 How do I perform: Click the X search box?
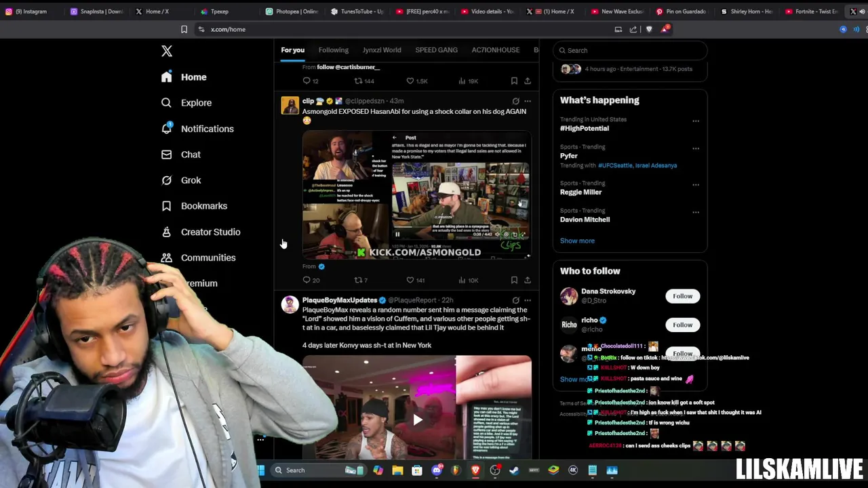[630, 50]
